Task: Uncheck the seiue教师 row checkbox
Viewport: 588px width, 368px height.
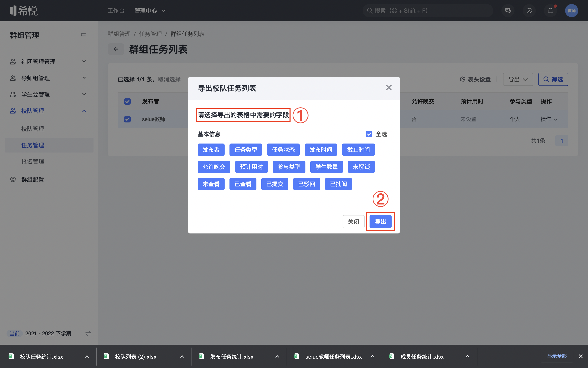Action: (x=127, y=119)
